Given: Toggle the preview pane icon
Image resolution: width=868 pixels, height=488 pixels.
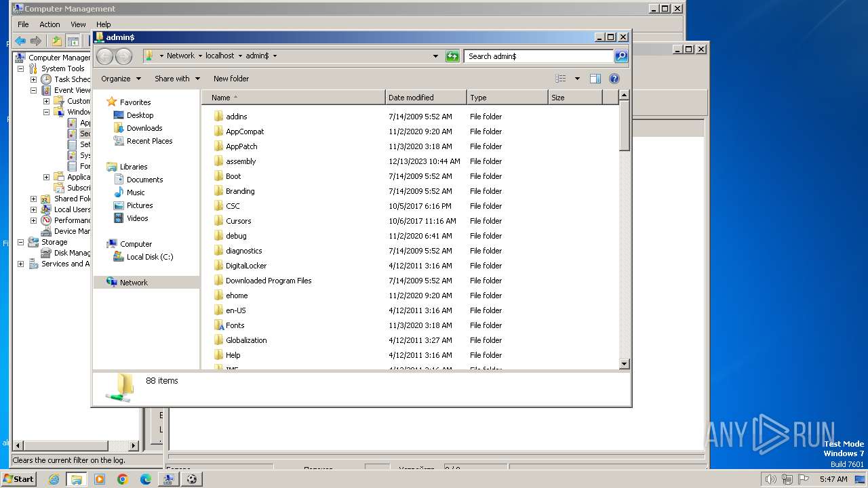Looking at the screenshot, I should [x=595, y=79].
